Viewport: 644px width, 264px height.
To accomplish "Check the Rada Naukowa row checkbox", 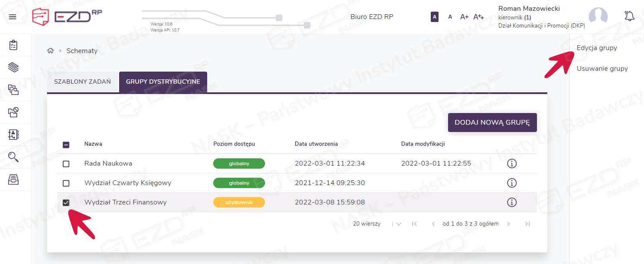I will [66, 164].
